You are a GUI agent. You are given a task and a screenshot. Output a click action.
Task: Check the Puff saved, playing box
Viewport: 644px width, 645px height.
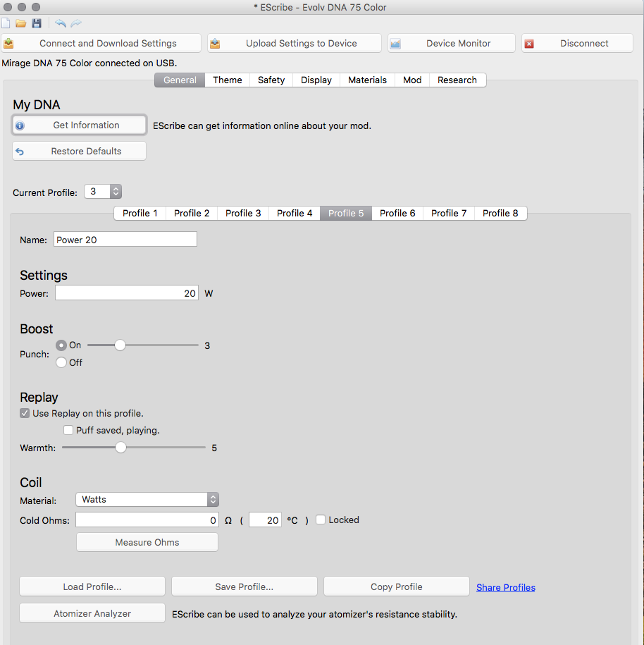coord(68,430)
